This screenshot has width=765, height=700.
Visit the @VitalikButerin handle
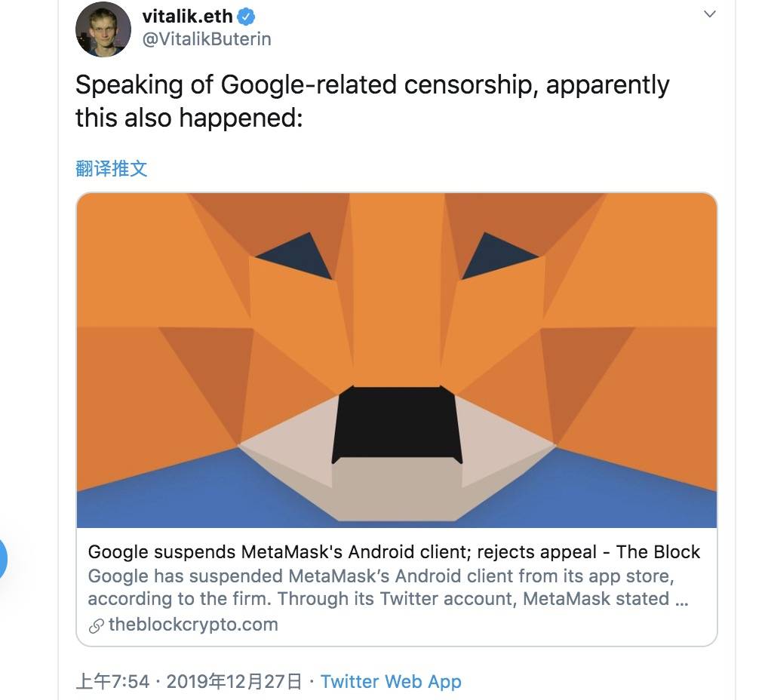tap(207, 39)
